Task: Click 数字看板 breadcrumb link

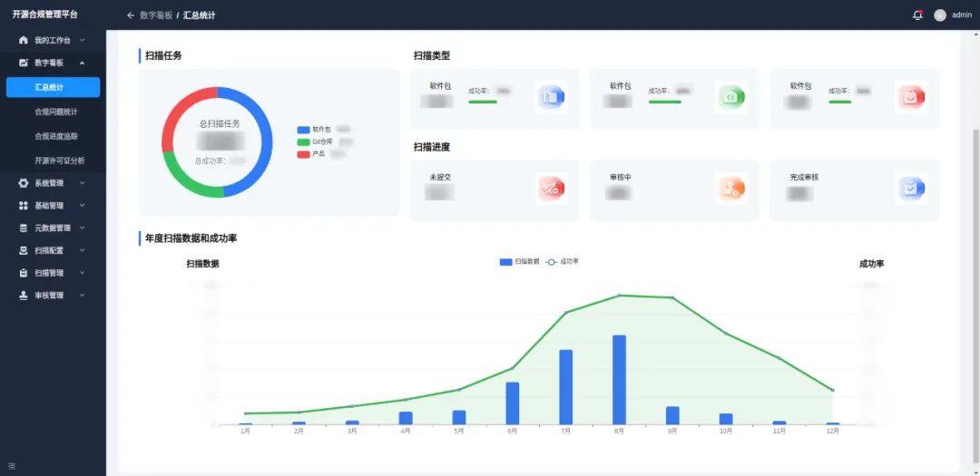Action: [x=156, y=15]
